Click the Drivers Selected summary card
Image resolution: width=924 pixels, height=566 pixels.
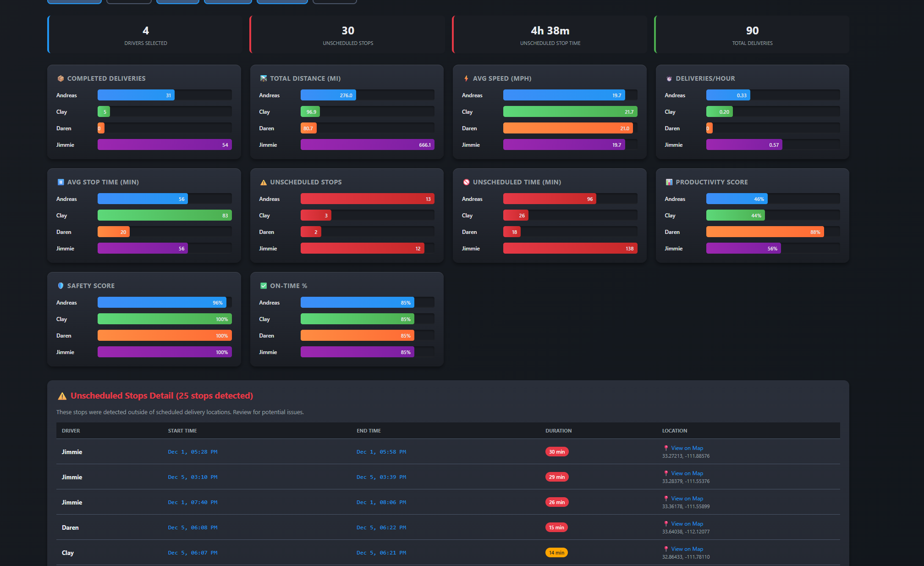[x=145, y=35]
